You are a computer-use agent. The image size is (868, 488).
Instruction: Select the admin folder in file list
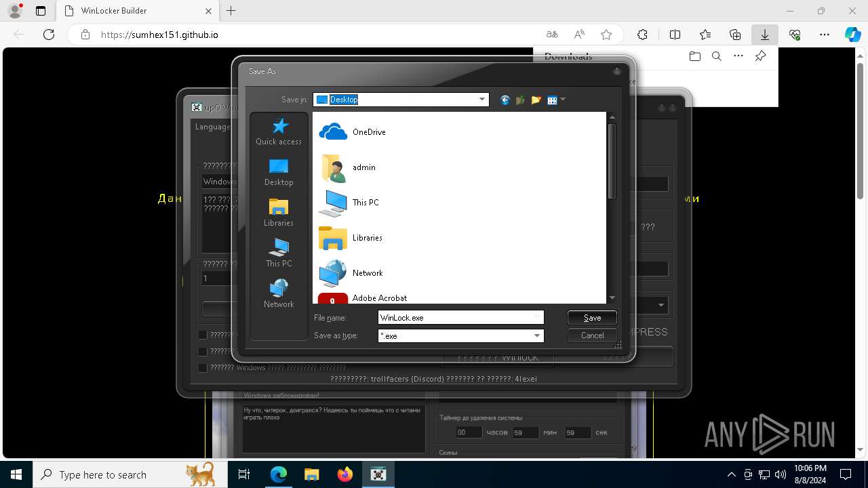point(347,167)
